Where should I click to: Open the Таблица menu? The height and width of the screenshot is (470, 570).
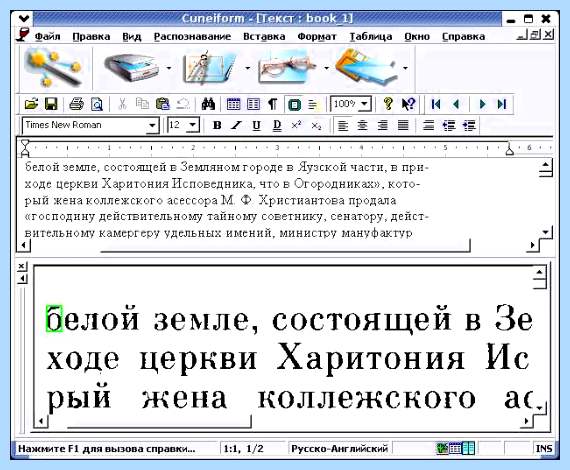371,37
